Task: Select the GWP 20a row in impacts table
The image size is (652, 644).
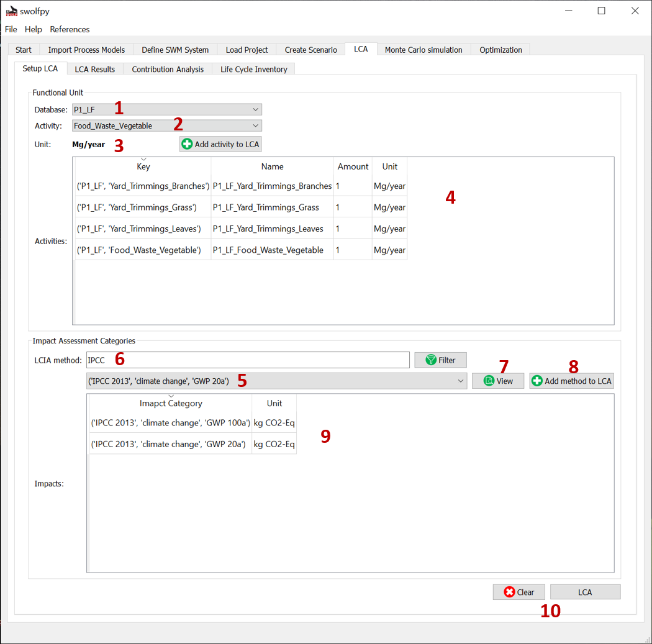Action: click(x=171, y=444)
